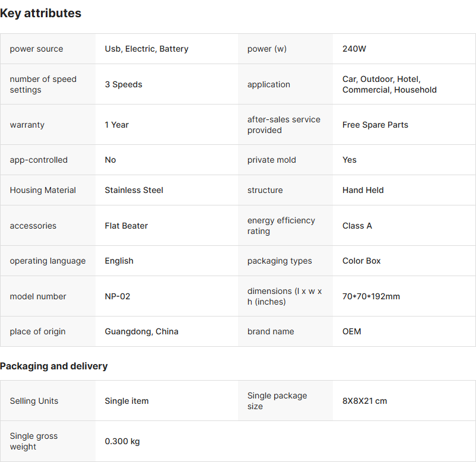Click the 3 Speeds value cell
Viewport: 476px width, 462px height.
(123, 84)
